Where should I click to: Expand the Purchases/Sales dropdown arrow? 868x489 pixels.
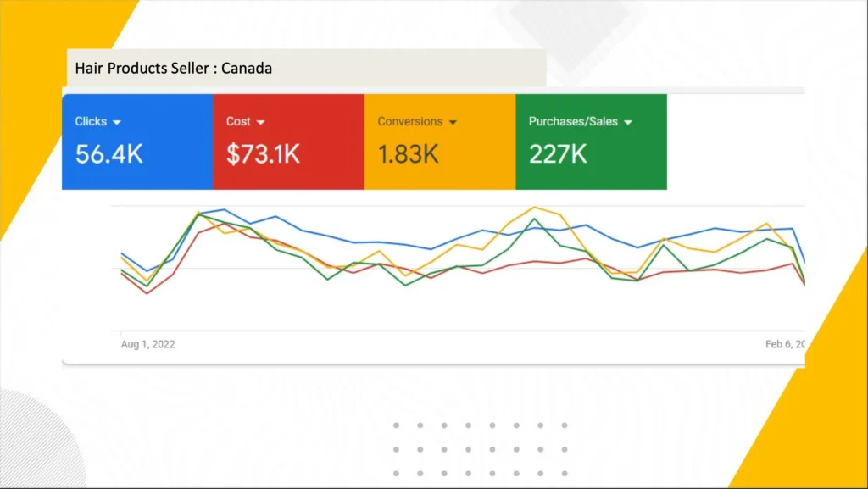[x=628, y=122]
